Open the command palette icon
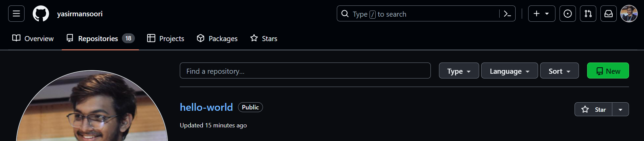644x141 pixels. tap(507, 14)
